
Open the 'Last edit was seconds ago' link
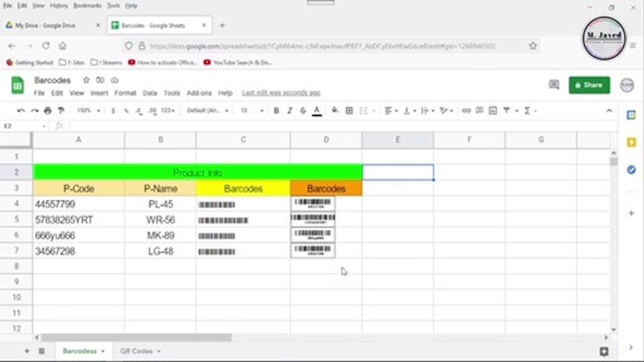pyautogui.click(x=281, y=93)
